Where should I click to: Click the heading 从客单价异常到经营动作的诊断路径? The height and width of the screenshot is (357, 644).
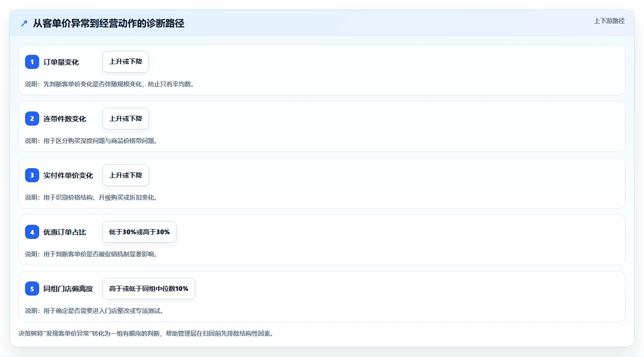(x=109, y=24)
